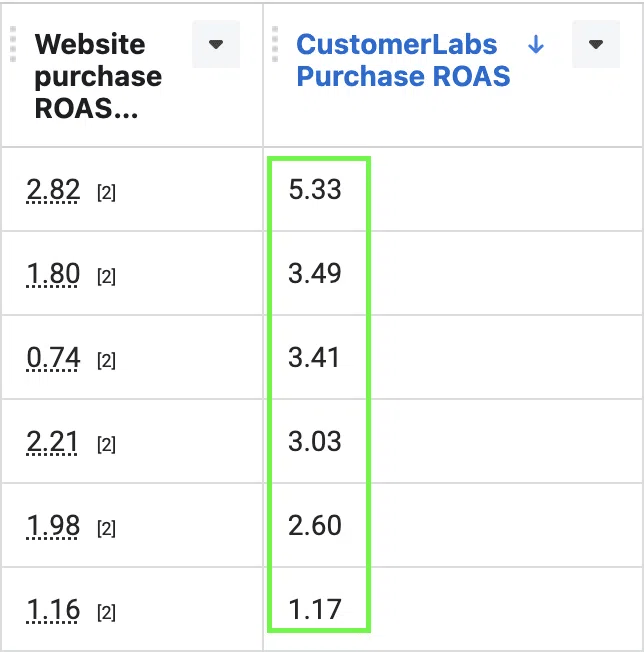
Task: Select the 3.49 CustomerLabs ROAS cell
Action: coord(315,274)
